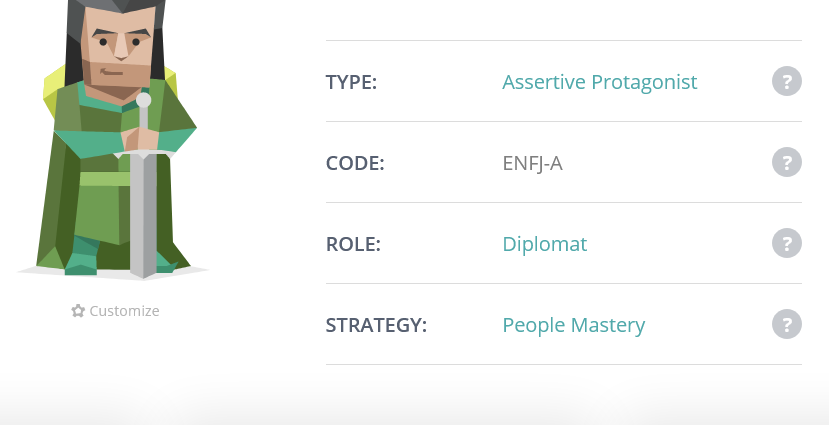The width and height of the screenshot is (829, 425).
Task: Click the STRATEGY: label
Action: pyautogui.click(x=376, y=325)
